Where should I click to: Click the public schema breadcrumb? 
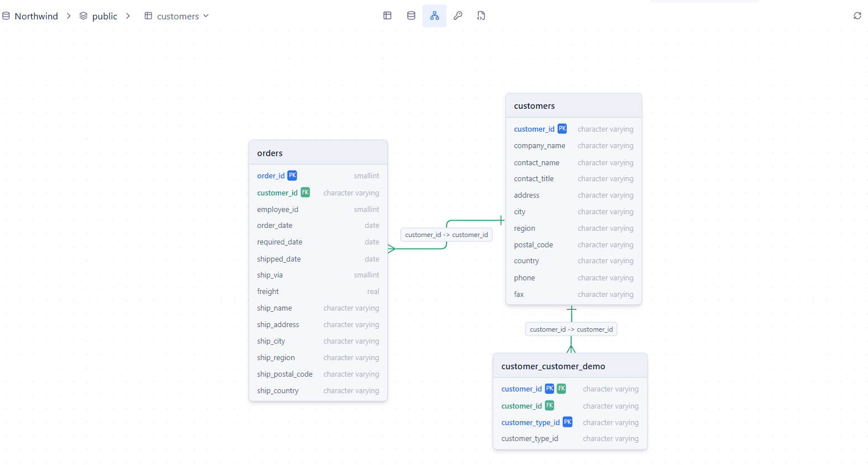coord(98,16)
